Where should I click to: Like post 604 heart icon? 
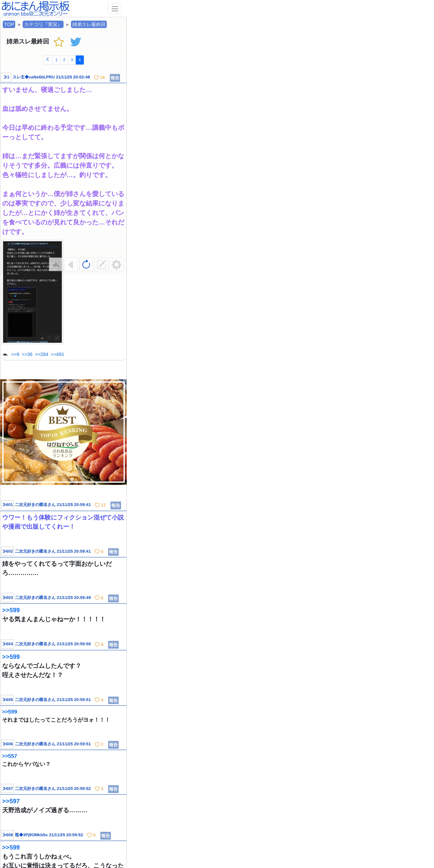point(97,644)
